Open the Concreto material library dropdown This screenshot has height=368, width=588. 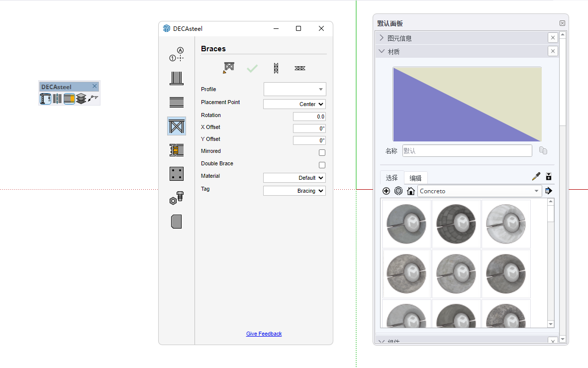480,191
